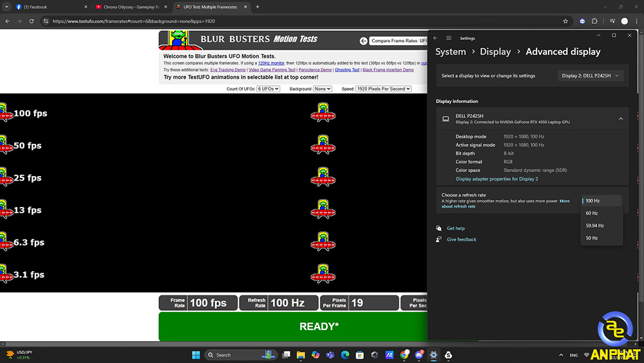Click the TestUFO page back-arrow circle icon
The height and width of the screenshot is (363, 644).
(363, 41)
